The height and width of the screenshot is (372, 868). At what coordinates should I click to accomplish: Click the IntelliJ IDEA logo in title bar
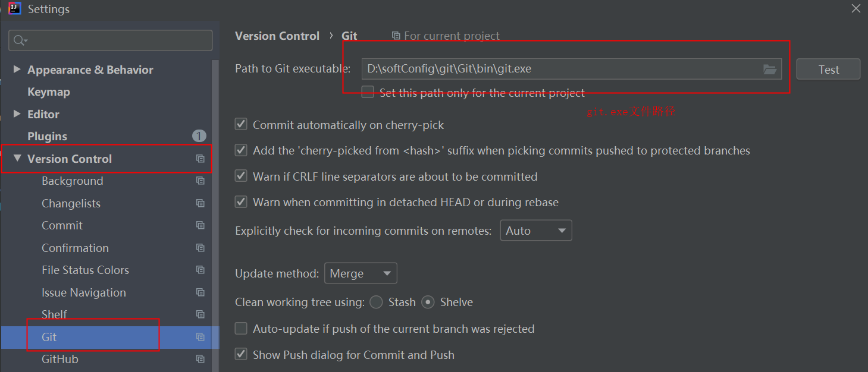coord(15,8)
